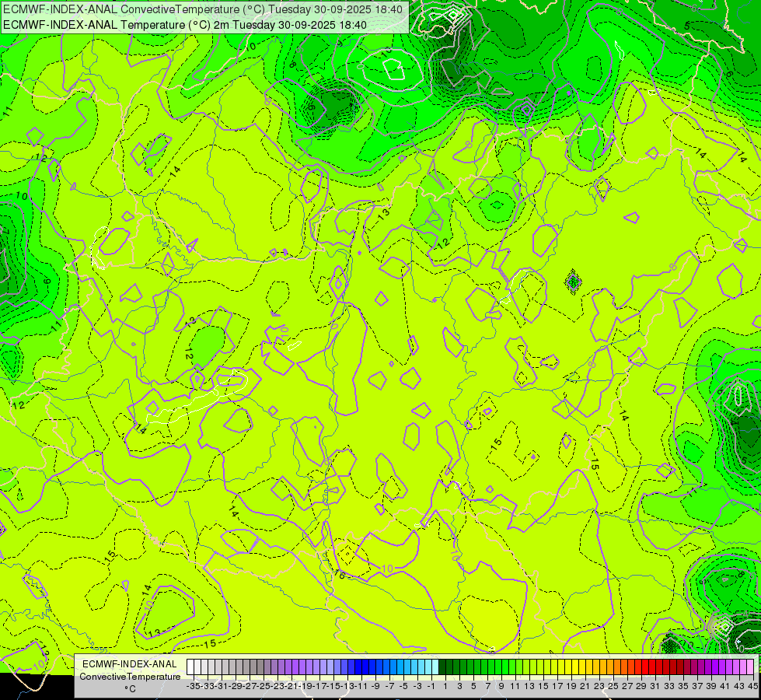Pick the purple legend swatch above 39
This screenshot has height=700, width=761.
(x=708, y=667)
